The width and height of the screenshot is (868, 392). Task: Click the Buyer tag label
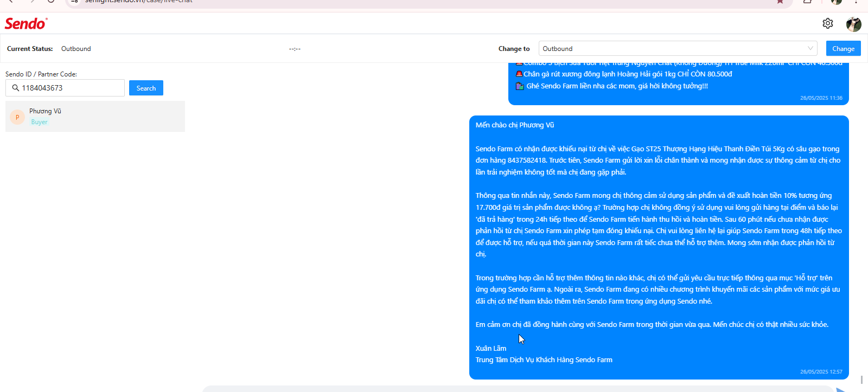click(39, 122)
